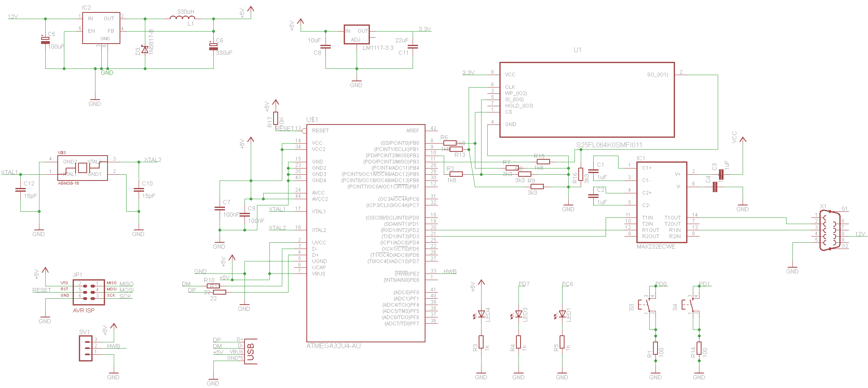Click the XTAL2 net label beside crystal

[x=153, y=160]
